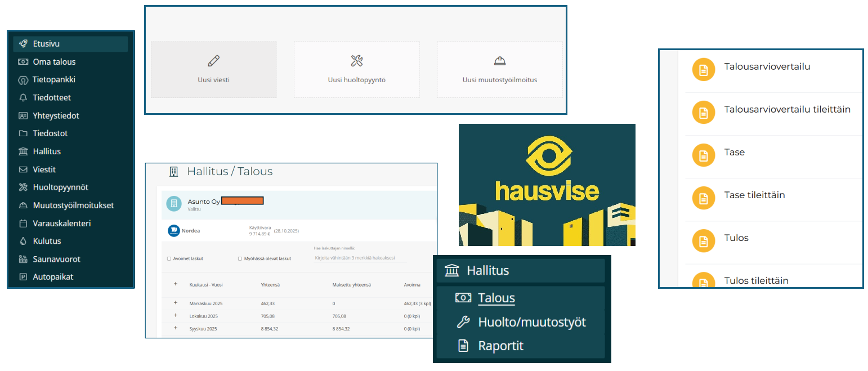Enable the Avoimet laskut checkbox
868x371 pixels.
pos(169,259)
